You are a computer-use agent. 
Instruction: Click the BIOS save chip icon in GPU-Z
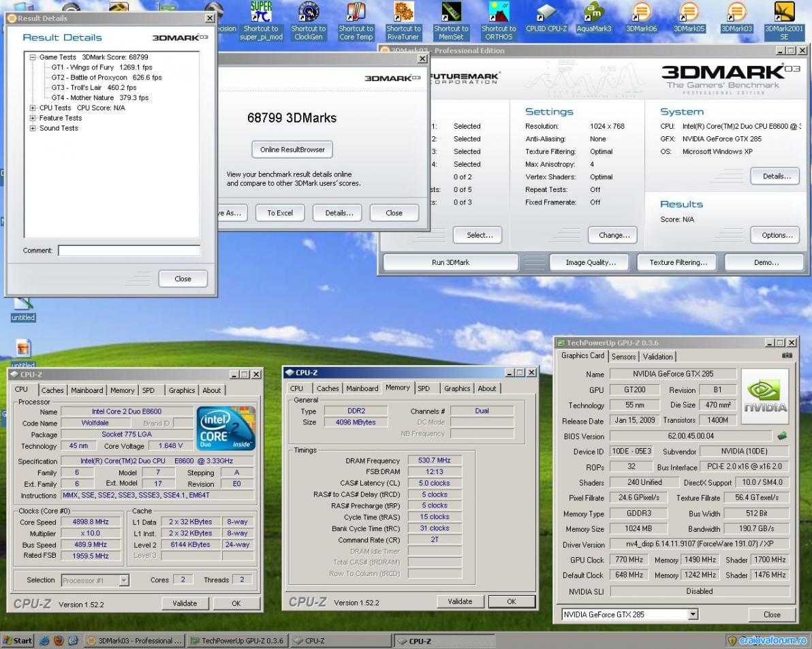pos(782,436)
